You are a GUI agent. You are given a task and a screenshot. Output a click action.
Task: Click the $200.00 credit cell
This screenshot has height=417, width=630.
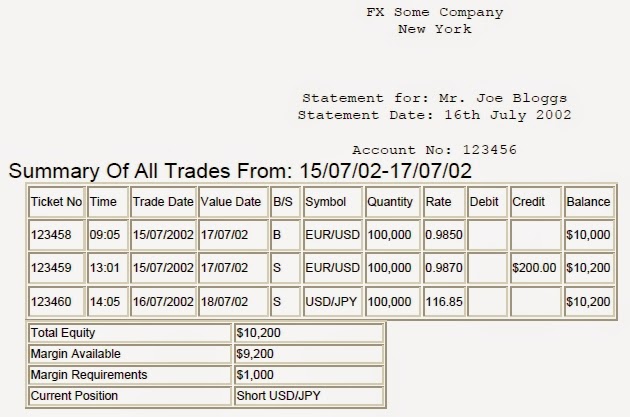click(536, 268)
